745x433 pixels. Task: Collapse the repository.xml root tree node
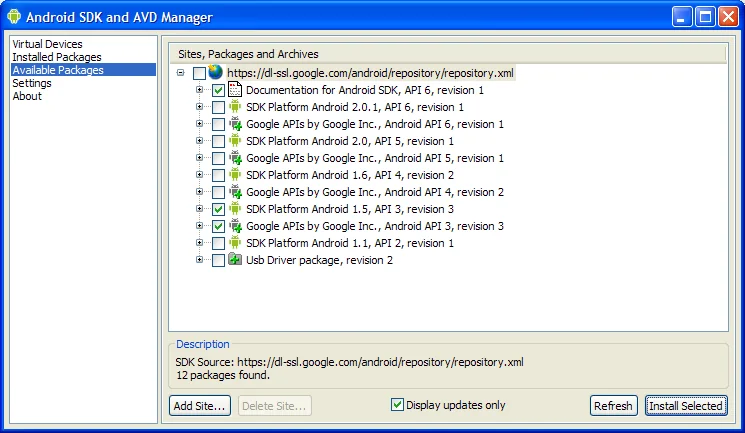[180, 73]
